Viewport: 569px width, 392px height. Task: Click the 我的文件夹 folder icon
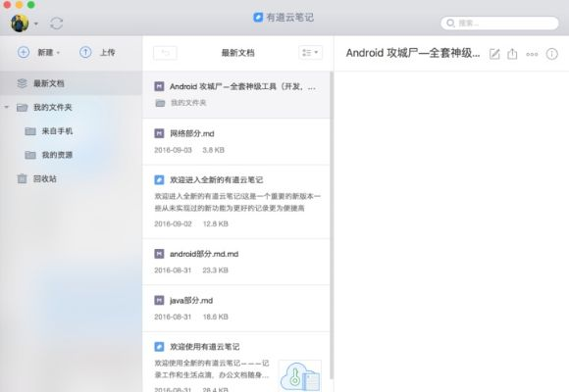[23, 108]
